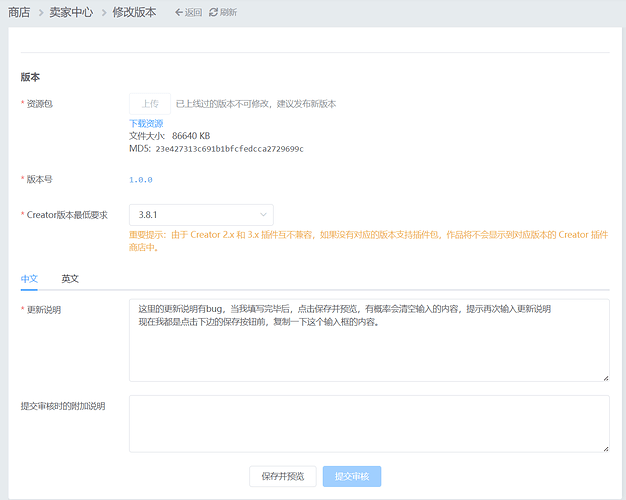
Task: Click the 上传 upload button
Action: (150, 104)
